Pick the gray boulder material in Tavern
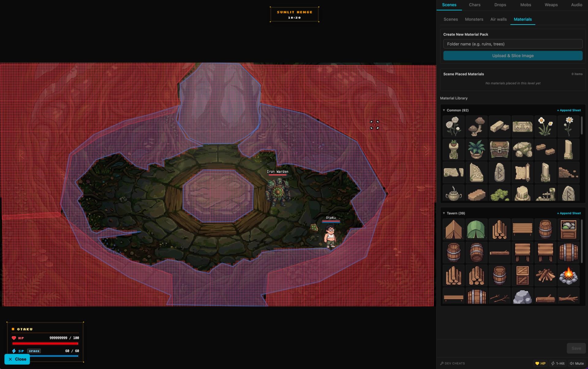588x369 pixels. [x=522, y=296]
